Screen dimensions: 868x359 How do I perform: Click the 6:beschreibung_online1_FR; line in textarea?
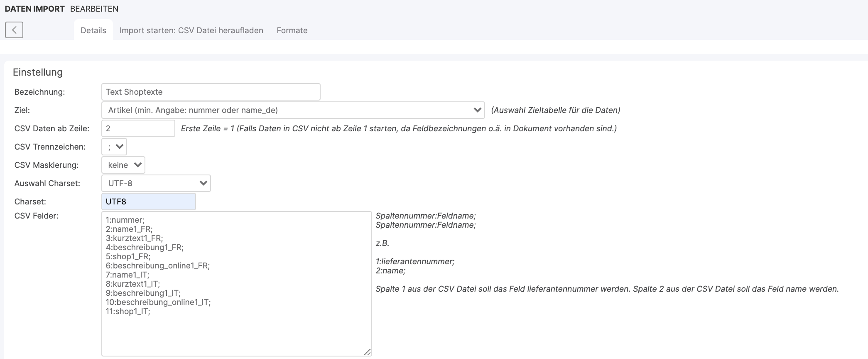[x=157, y=266]
